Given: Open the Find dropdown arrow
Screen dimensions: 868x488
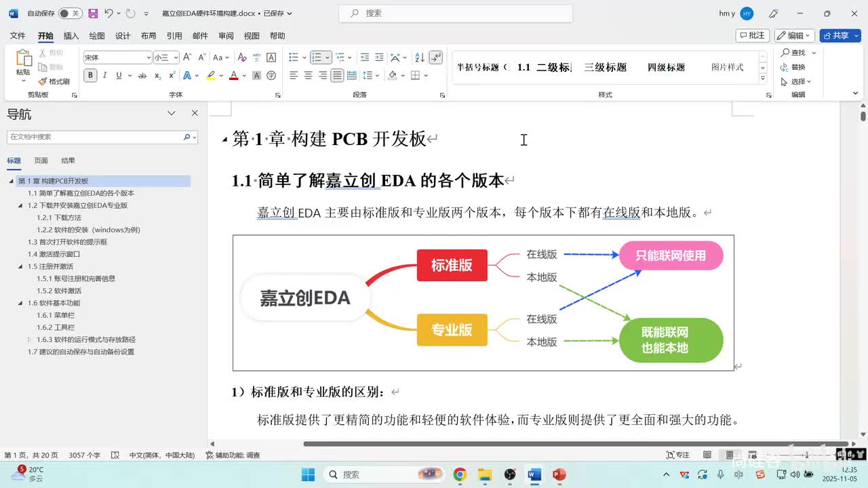Looking at the screenshot, I should point(814,53).
